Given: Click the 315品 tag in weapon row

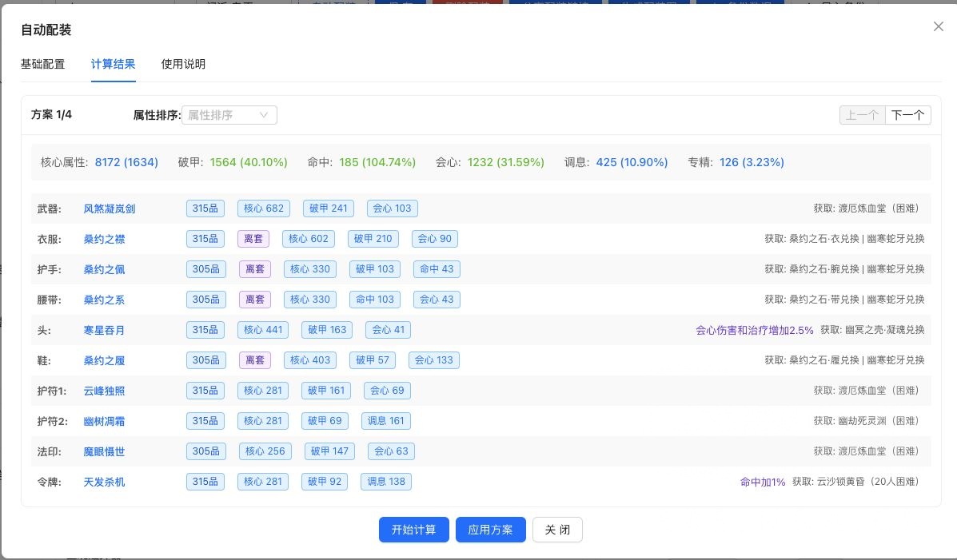Looking at the screenshot, I should coord(205,209).
